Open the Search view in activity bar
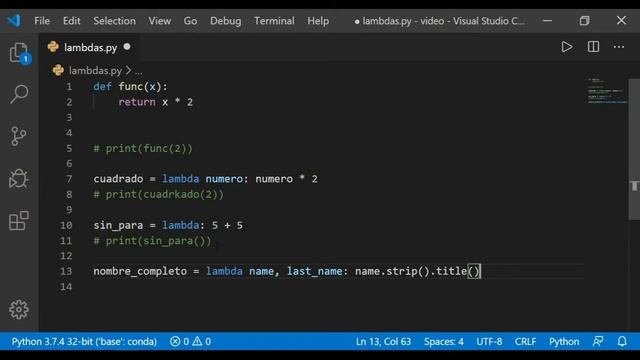 point(19,94)
